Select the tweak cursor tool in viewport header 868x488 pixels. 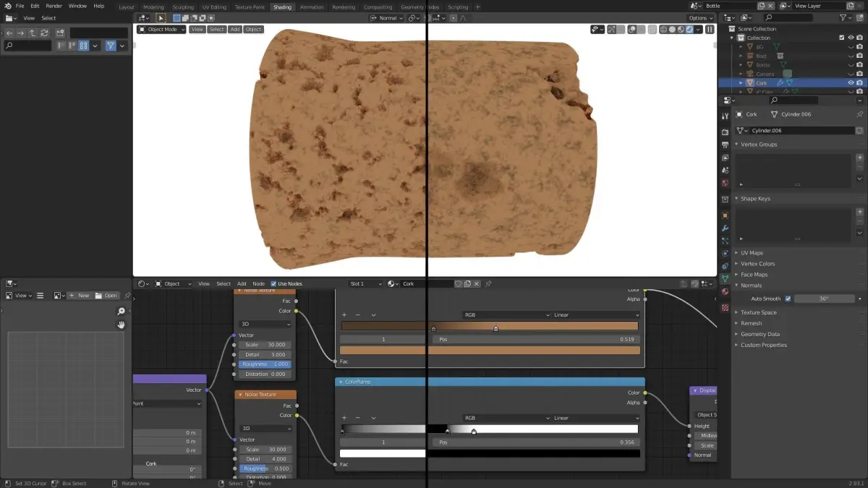(161, 18)
